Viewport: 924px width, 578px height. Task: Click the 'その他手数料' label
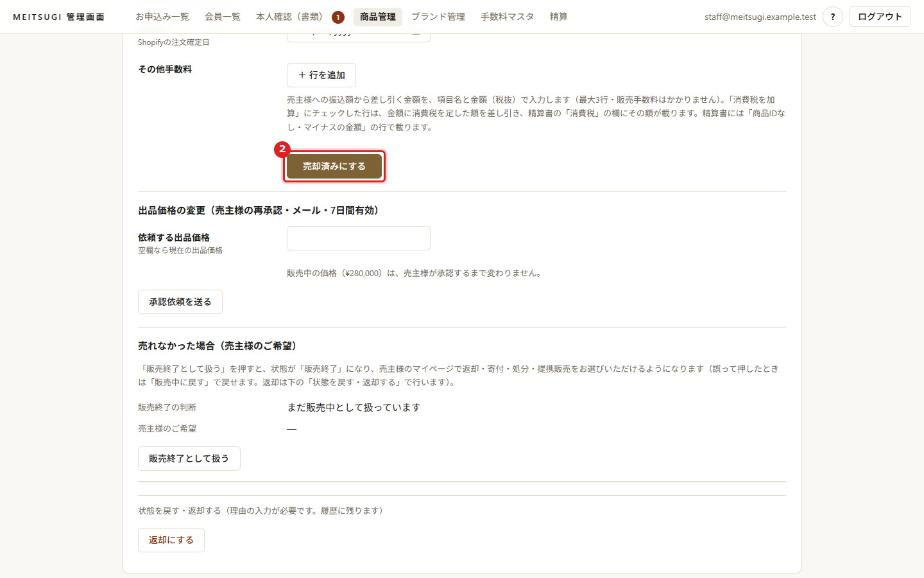[x=165, y=69]
